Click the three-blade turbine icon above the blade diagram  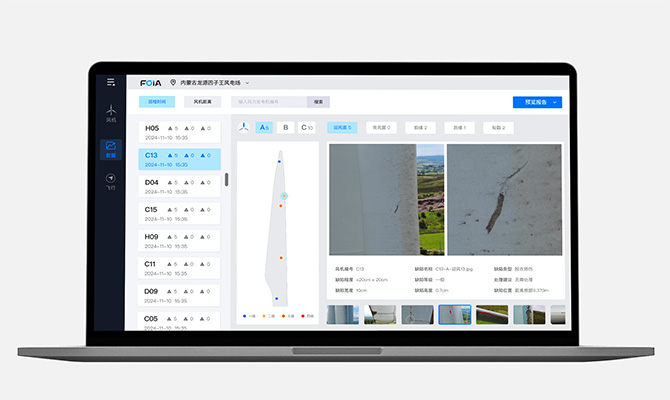(x=244, y=128)
